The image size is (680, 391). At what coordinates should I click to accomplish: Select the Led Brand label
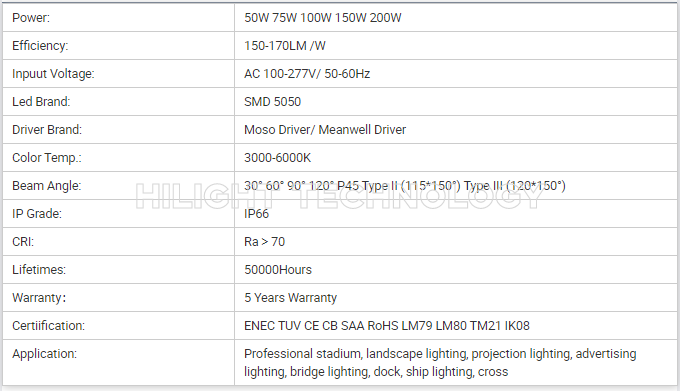click(x=41, y=101)
